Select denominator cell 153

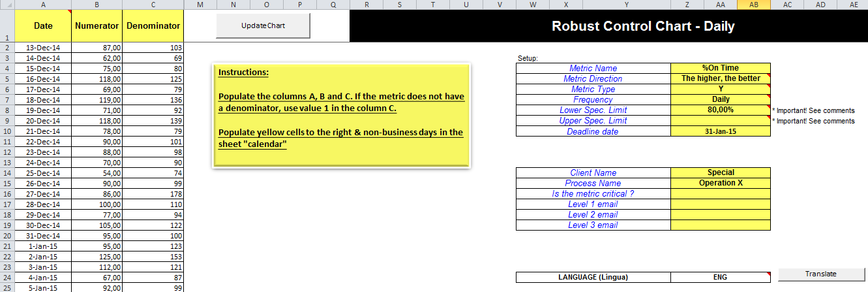tap(153, 256)
